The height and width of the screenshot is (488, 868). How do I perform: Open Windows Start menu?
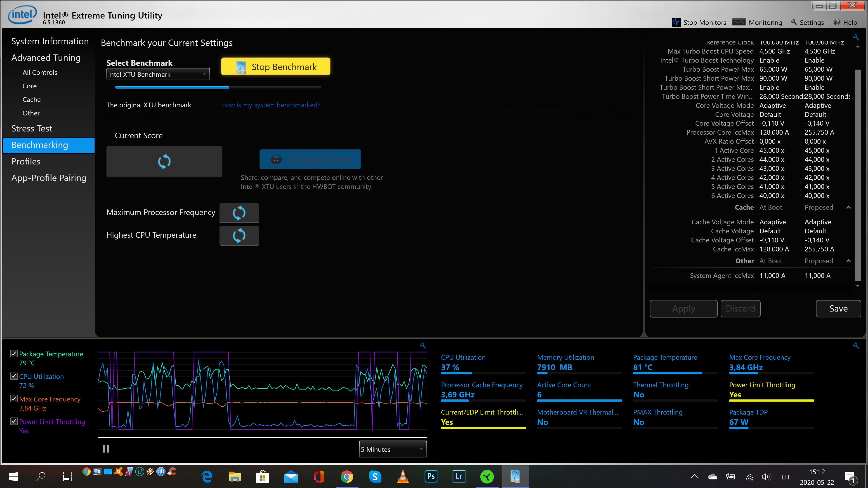pos(14,476)
